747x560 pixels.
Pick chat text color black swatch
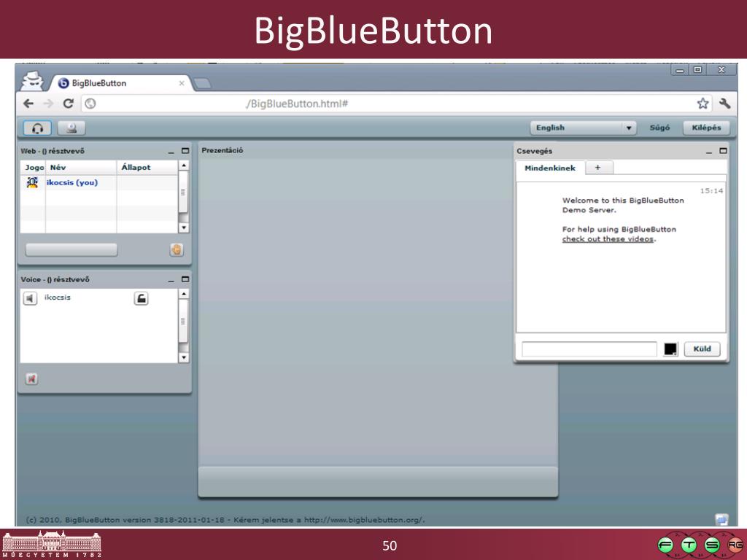pyautogui.click(x=670, y=349)
